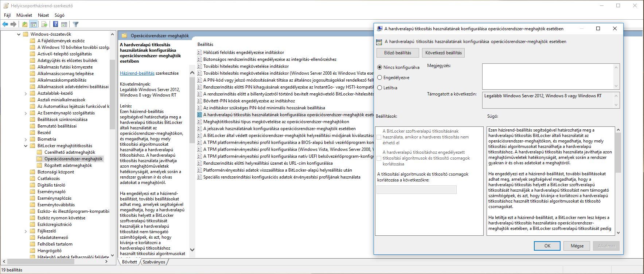The width and height of the screenshot is (644, 274).
Task: Click the policy icon for 'Biztonságos rendszerindítás engedélyezése'
Action: 199,59
